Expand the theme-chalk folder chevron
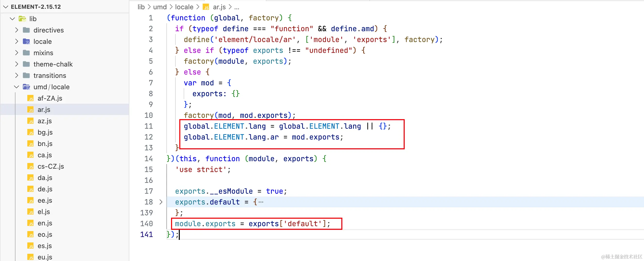This screenshot has height=261, width=644. tap(17, 64)
